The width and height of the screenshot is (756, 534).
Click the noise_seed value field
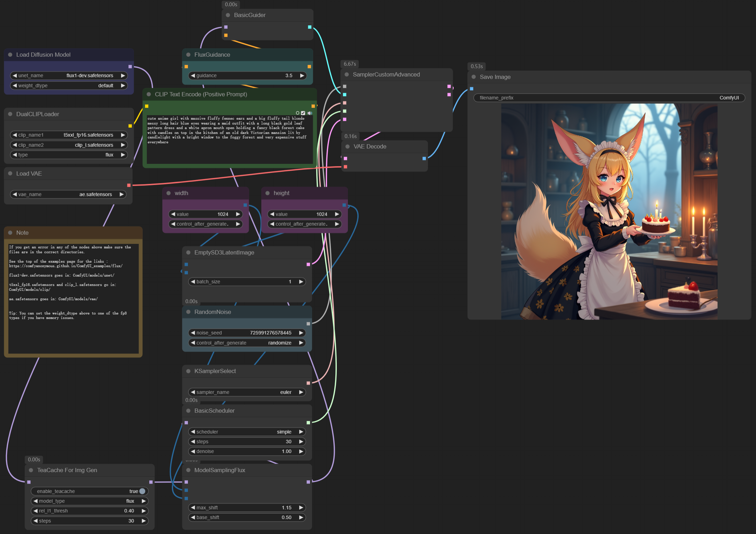pos(247,333)
